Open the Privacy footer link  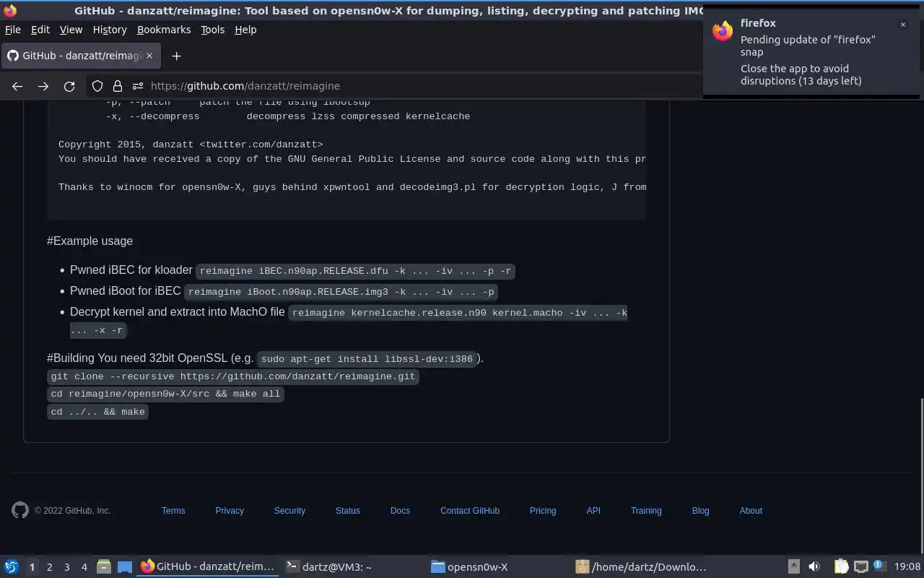230,510
